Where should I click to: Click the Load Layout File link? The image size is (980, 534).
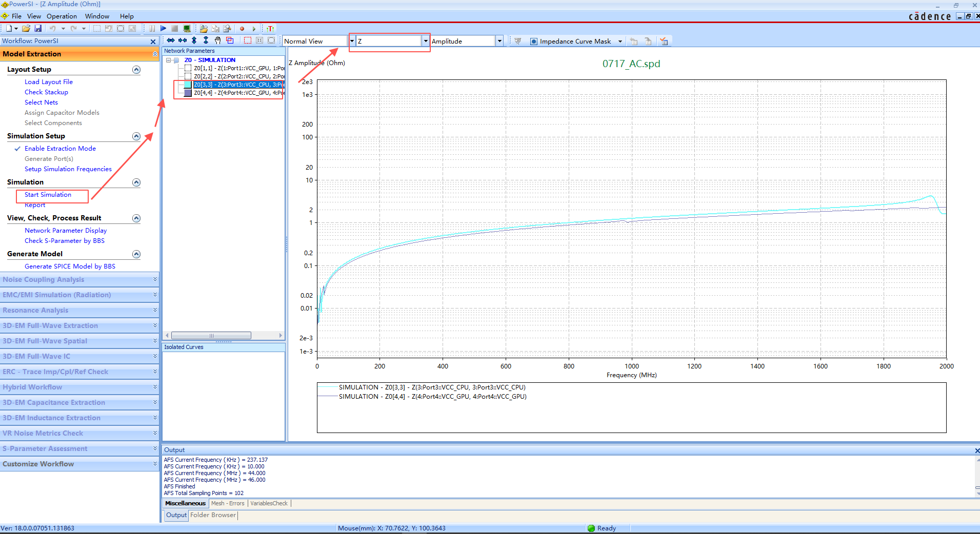[49, 82]
